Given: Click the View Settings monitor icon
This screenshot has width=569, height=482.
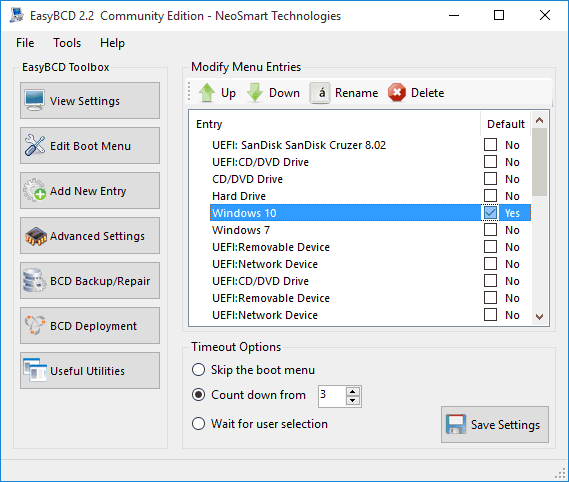Looking at the screenshot, I should click(x=35, y=101).
